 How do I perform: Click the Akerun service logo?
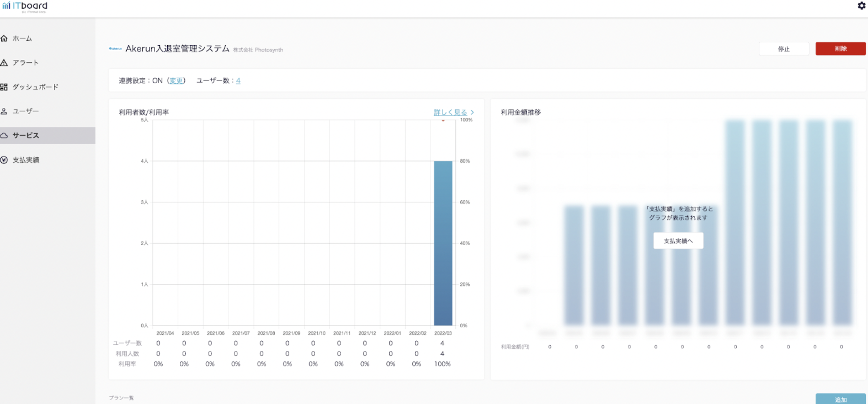click(115, 49)
